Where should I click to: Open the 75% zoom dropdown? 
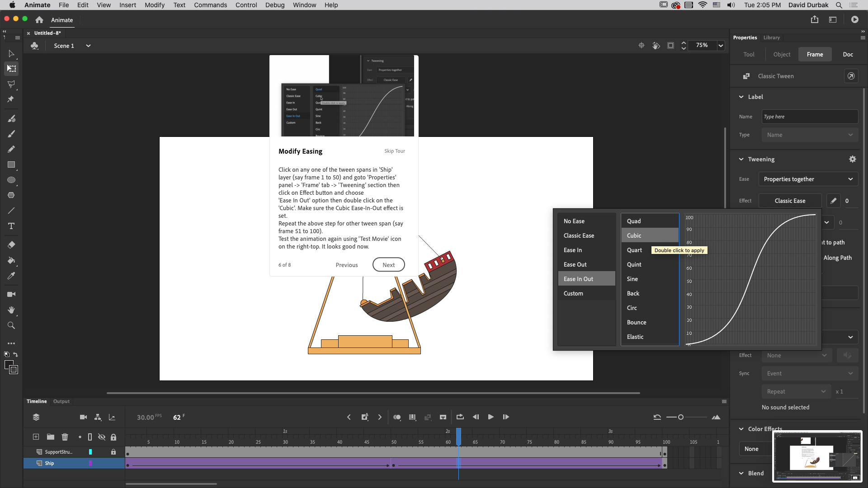point(721,46)
